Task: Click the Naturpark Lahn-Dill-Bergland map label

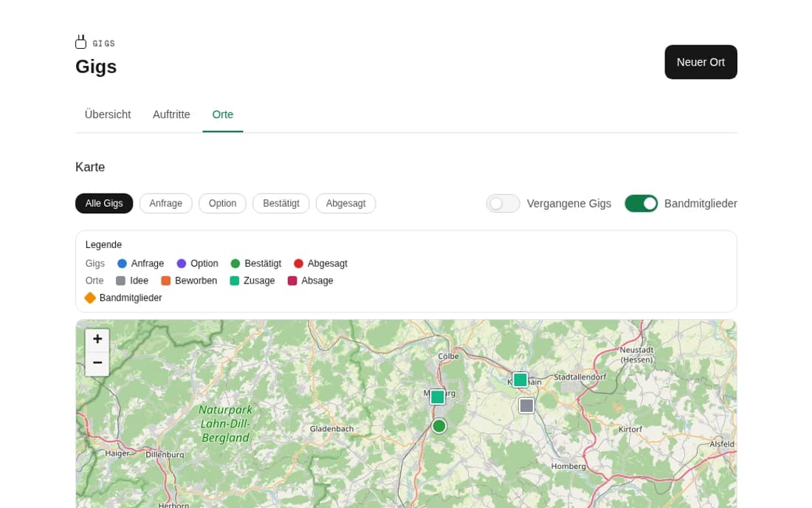Action: click(226, 424)
